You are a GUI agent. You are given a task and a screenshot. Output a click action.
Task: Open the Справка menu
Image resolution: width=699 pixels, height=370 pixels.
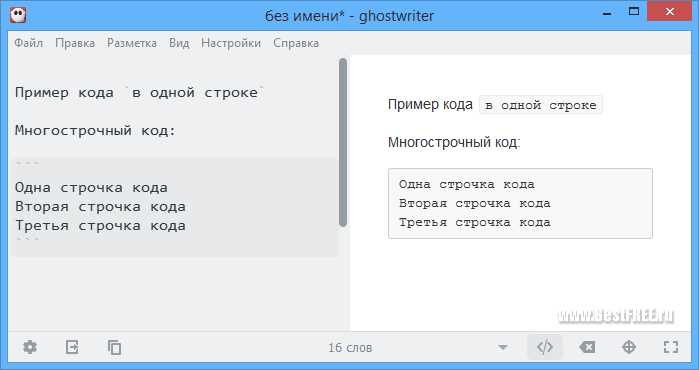click(x=296, y=43)
